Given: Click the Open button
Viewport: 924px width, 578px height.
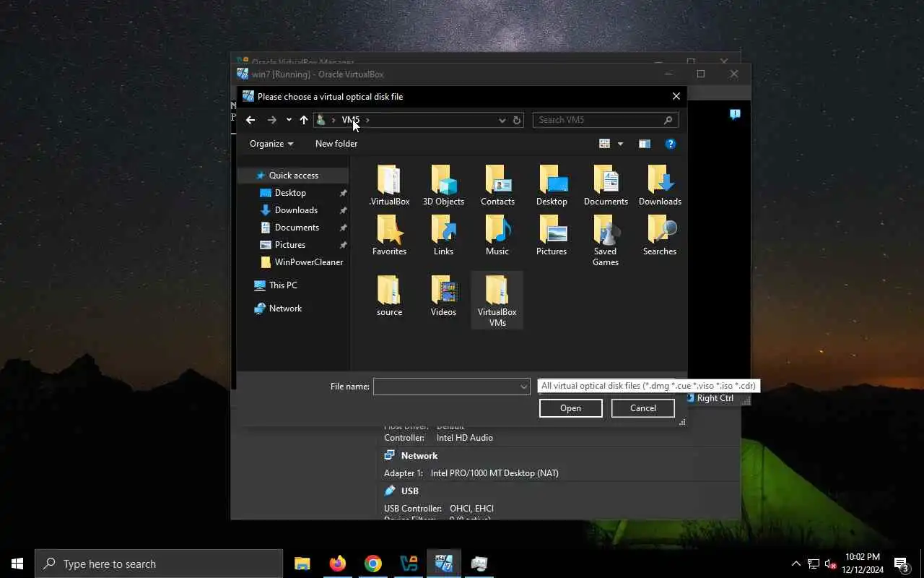Looking at the screenshot, I should (x=570, y=408).
